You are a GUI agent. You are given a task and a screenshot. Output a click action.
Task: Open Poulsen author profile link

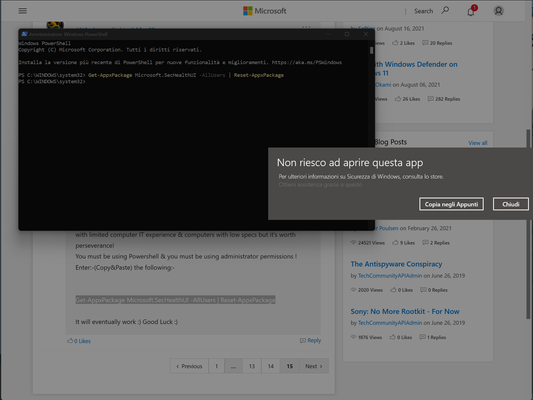[x=388, y=228]
